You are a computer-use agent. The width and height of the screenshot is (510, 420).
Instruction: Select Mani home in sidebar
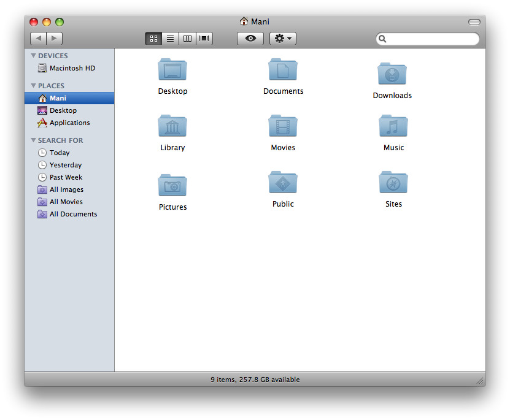(x=69, y=98)
